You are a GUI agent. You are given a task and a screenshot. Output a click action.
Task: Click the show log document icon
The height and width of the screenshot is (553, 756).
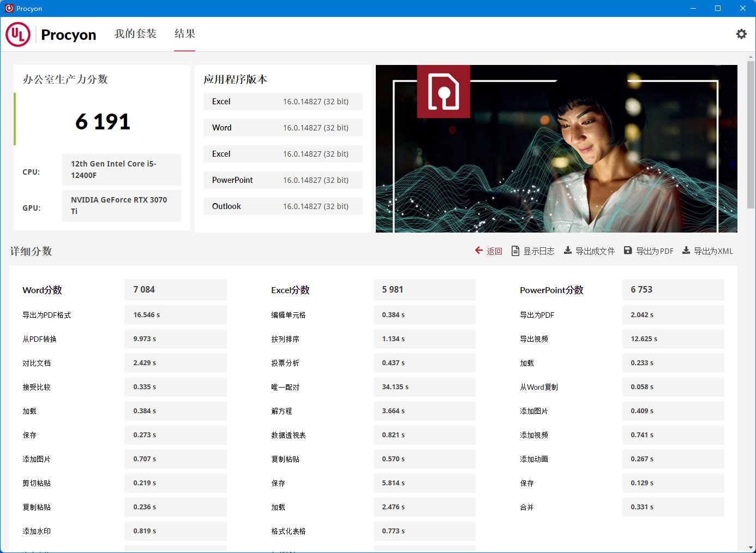pos(515,251)
